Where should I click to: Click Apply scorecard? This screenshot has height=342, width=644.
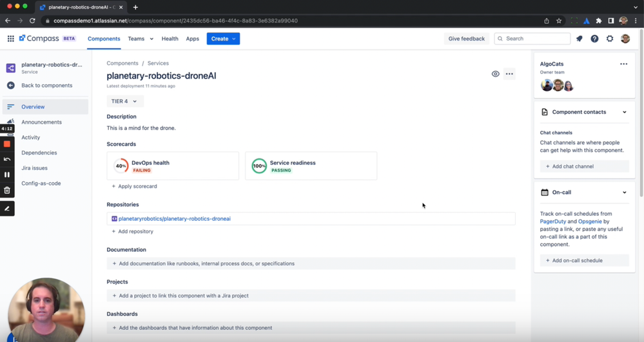tap(134, 186)
